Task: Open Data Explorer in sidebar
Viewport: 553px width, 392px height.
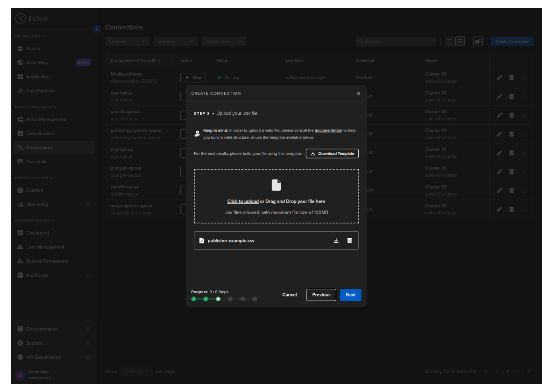Action: pos(40,91)
